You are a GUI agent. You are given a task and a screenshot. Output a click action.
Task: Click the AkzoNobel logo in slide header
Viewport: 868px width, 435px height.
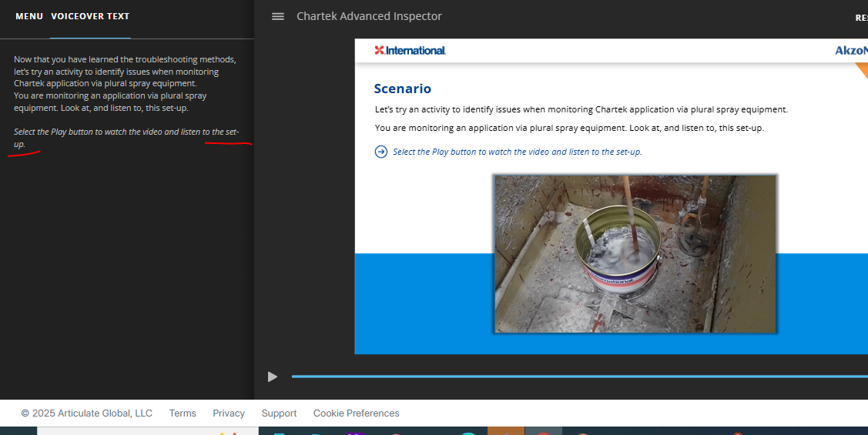point(851,51)
